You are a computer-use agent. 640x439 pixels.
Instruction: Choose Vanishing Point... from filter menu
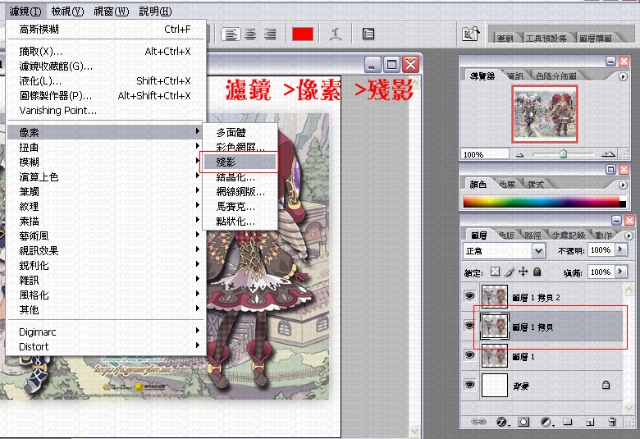coord(106,110)
